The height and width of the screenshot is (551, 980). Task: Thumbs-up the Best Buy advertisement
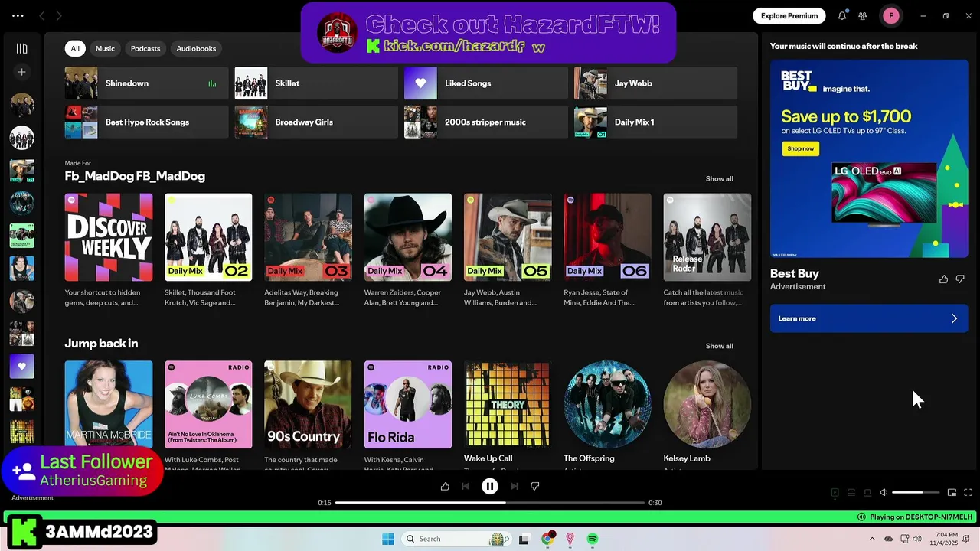pyautogui.click(x=943, y=279)
